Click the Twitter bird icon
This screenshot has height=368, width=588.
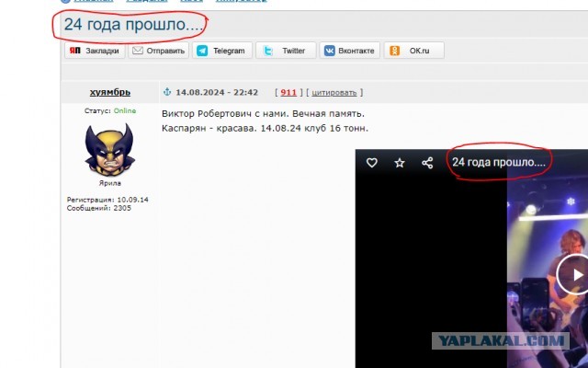coord(267,51)
